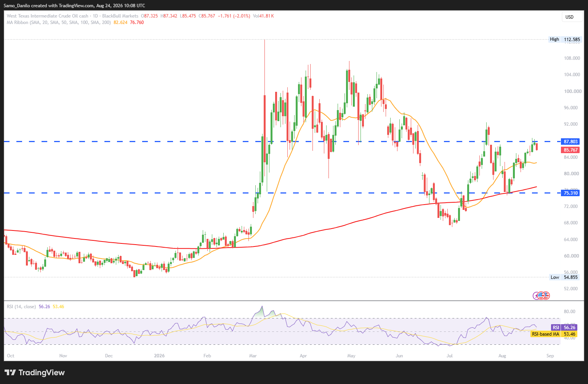Click 2026 on the time axis
The width and height of the screenshot is (588, 384).
coord(159,356)
